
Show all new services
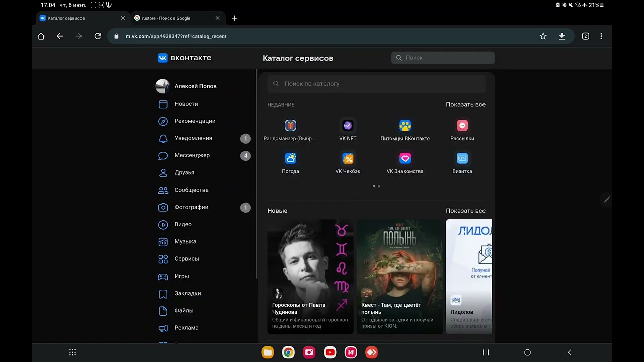pyautogui.click(x=465, y=211)
